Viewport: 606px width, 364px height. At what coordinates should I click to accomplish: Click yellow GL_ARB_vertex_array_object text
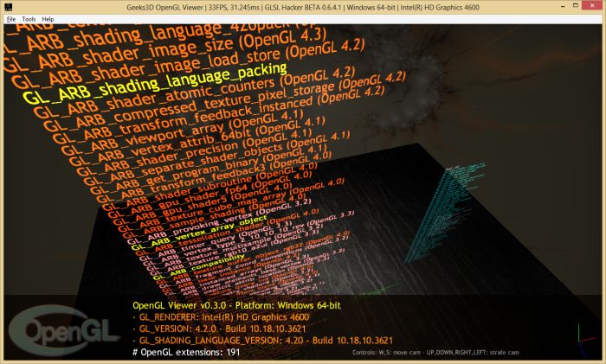(199, 233)
